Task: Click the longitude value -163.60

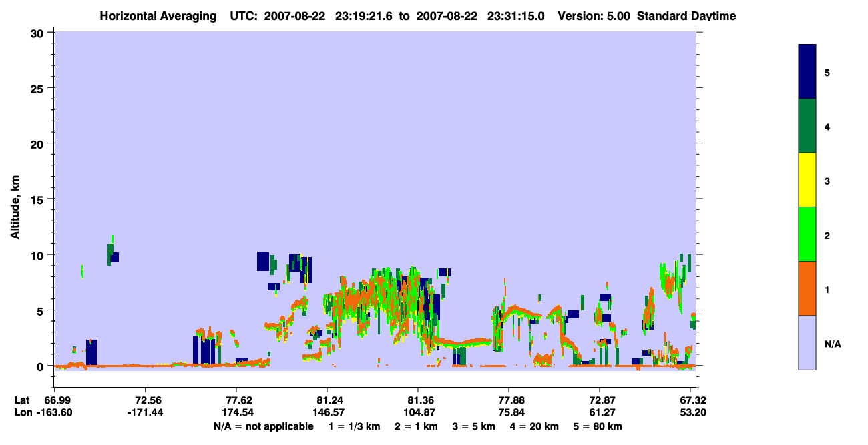Action: pyautogui.click(x=55, y=412)
